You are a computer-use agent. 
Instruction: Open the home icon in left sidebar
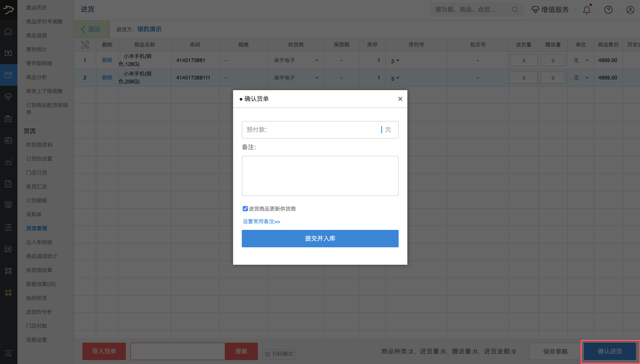[8, 32]
